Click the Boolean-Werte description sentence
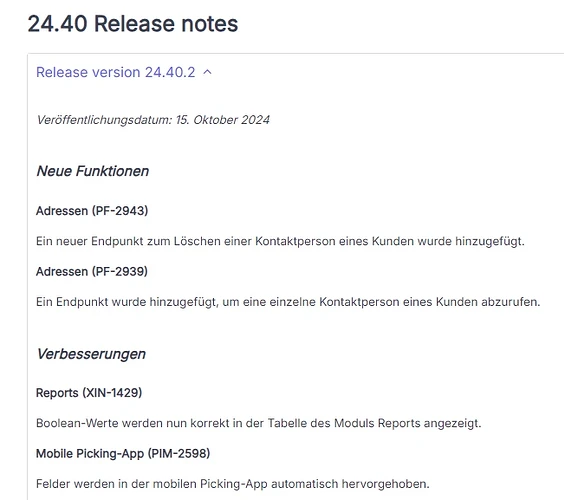 click(x=259, y=423)
